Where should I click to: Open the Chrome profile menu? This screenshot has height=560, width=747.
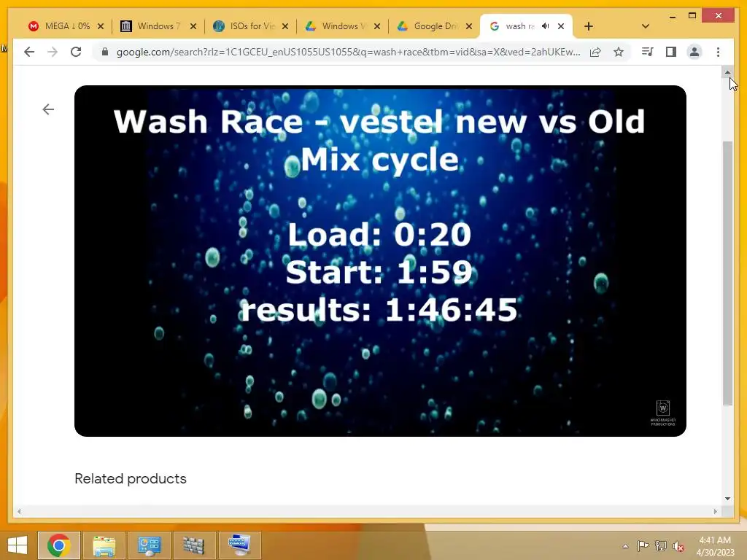(x=694, y=52)
